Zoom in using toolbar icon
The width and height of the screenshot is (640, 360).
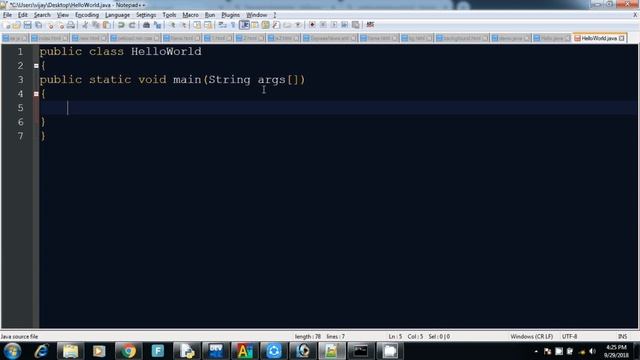(172, 25)
